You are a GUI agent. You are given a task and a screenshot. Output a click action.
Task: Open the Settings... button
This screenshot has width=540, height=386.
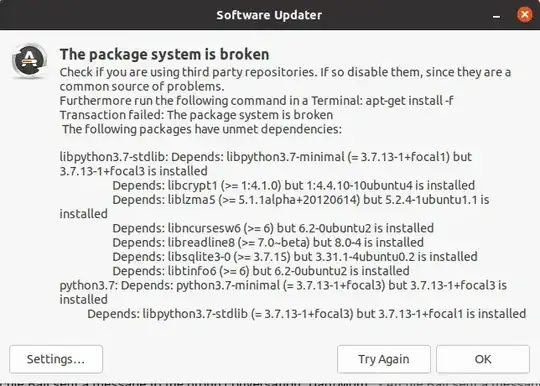(x=56, y=359)
